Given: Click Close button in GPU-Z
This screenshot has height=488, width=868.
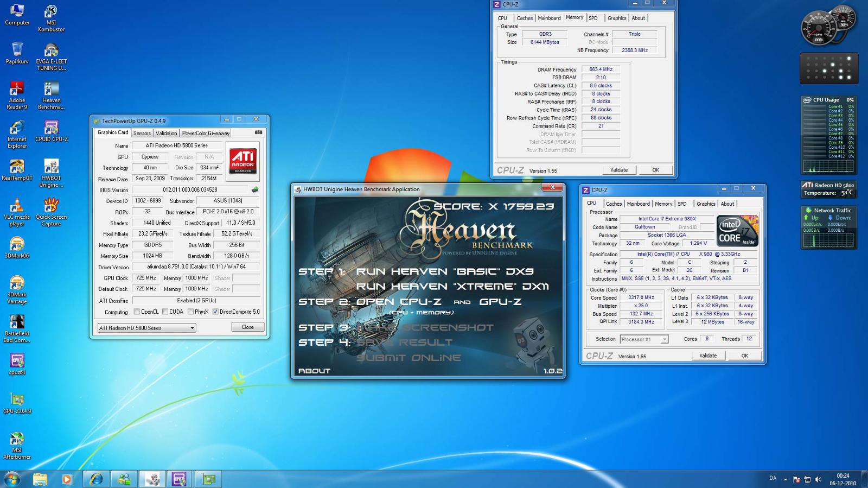Looking at the screenshot, I should 248,327.
